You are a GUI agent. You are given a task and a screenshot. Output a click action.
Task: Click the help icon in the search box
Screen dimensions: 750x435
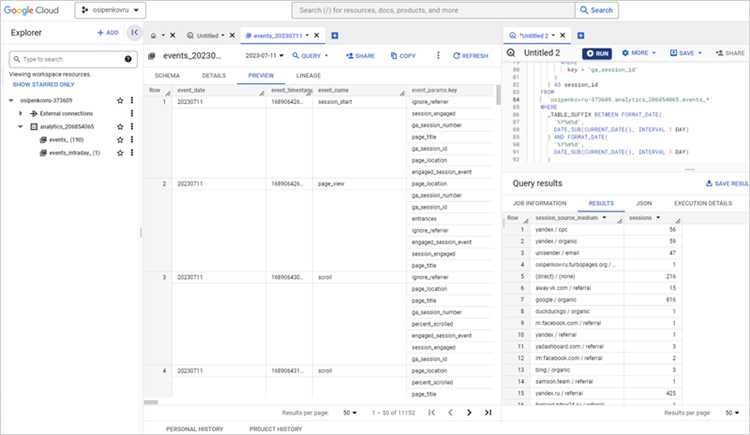129,60
